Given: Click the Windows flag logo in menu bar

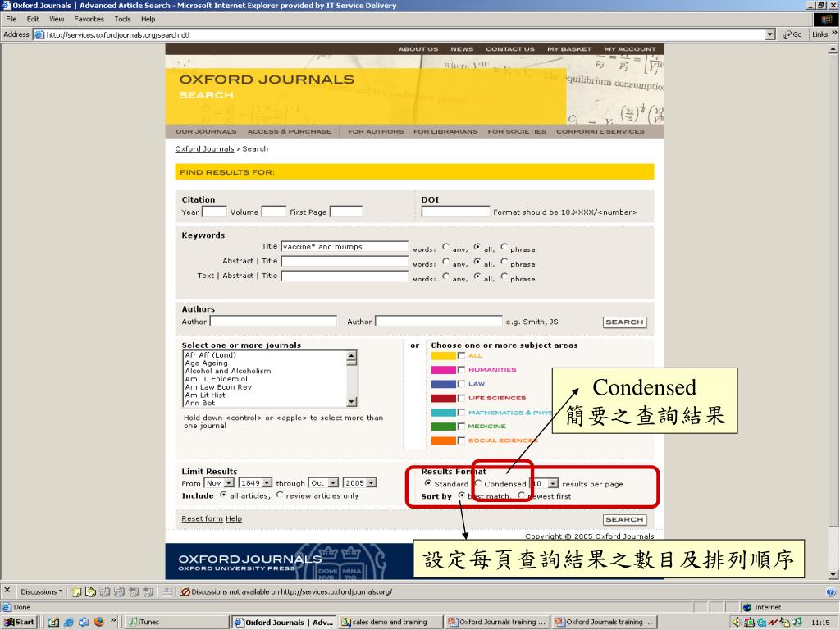Looking at the screenshot, I should tap(826, 20).
